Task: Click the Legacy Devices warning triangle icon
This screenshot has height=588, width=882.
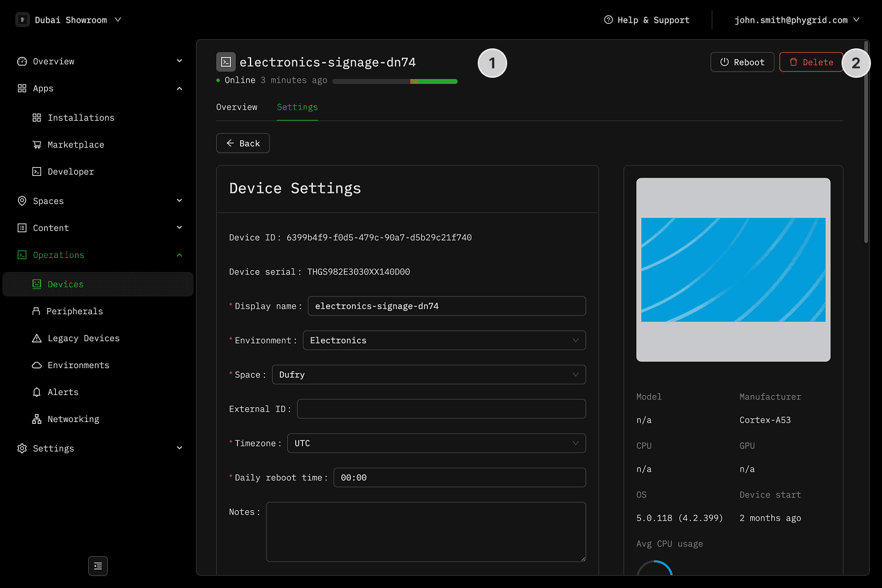Action: (37, 338)
